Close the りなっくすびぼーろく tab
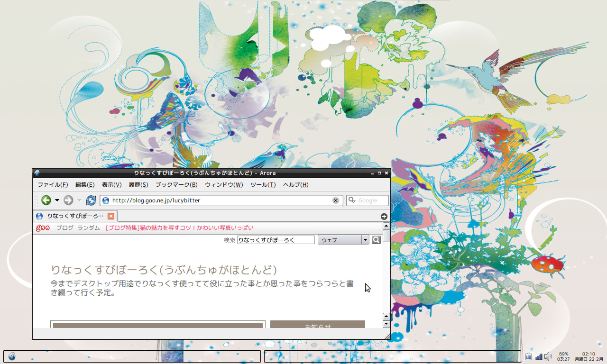 111,216
